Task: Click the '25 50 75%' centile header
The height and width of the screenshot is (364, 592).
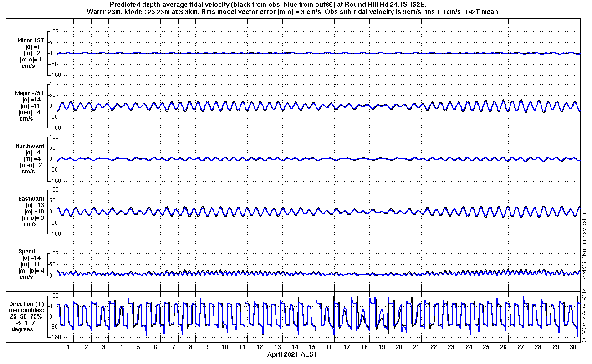Action: click(26, 317)
